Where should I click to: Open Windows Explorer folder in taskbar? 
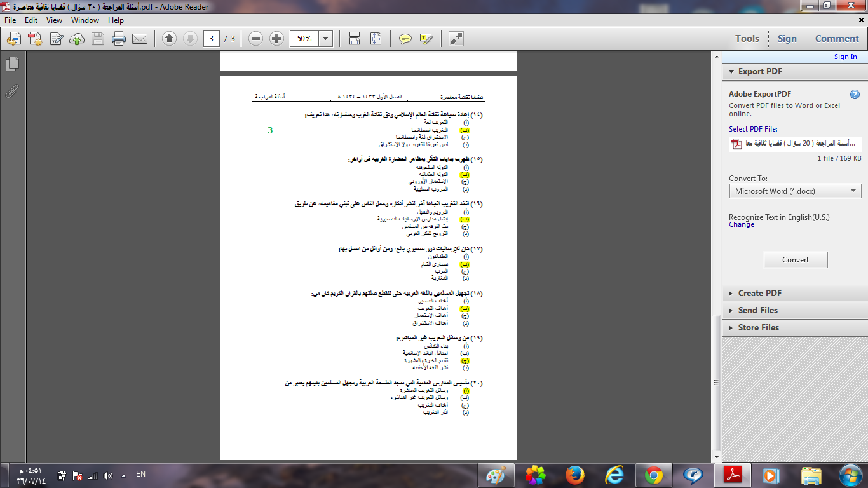point(811,475)
